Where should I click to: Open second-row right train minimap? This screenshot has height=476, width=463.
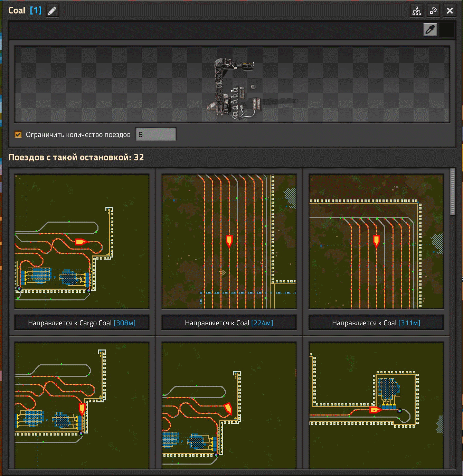(x=376, y=406)
